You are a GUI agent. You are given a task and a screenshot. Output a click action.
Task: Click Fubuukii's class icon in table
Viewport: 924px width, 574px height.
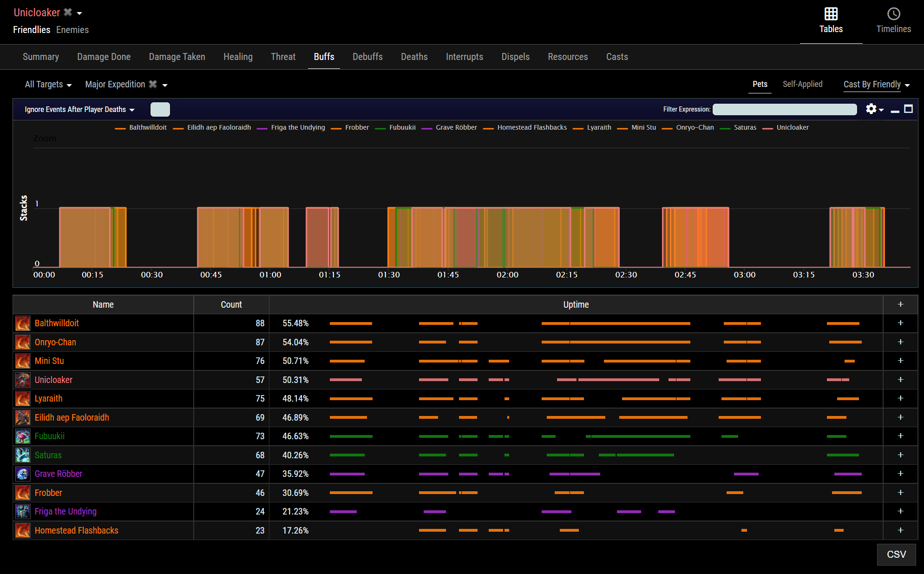[23, 436]
